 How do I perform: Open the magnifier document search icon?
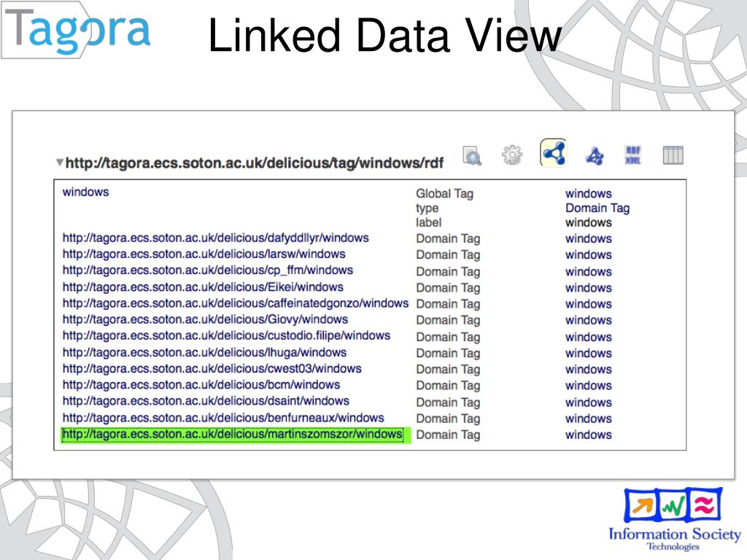[x=472, y=156]
